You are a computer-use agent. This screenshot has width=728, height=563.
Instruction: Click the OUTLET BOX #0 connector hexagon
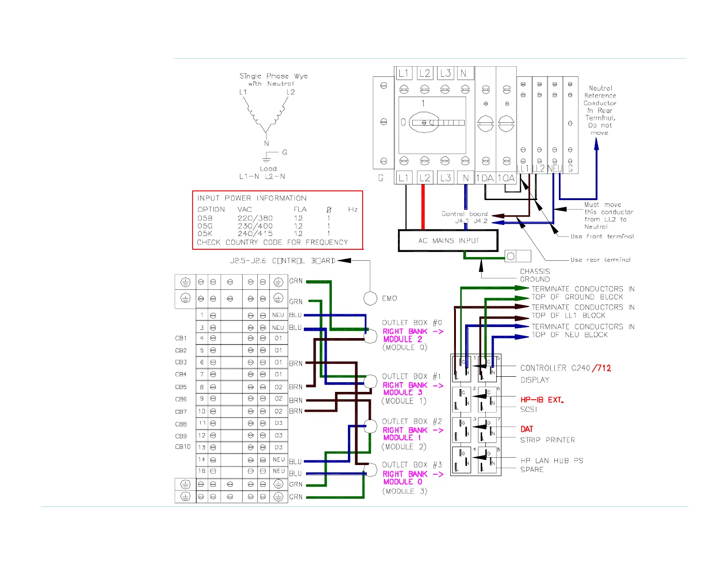[x=370, y=336]
